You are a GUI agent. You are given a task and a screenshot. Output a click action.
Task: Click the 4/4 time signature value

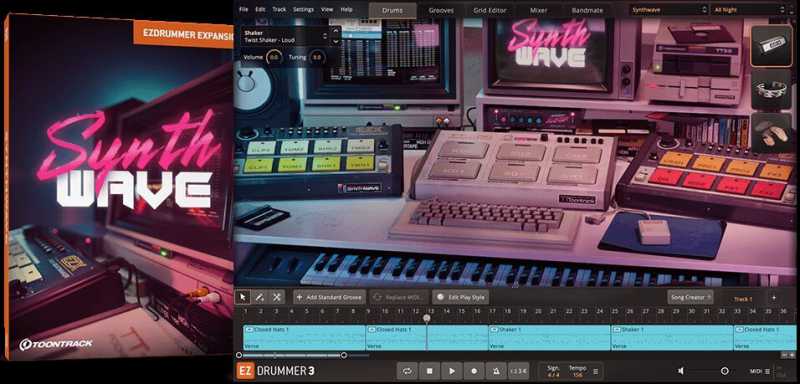(x=553, y=375)
